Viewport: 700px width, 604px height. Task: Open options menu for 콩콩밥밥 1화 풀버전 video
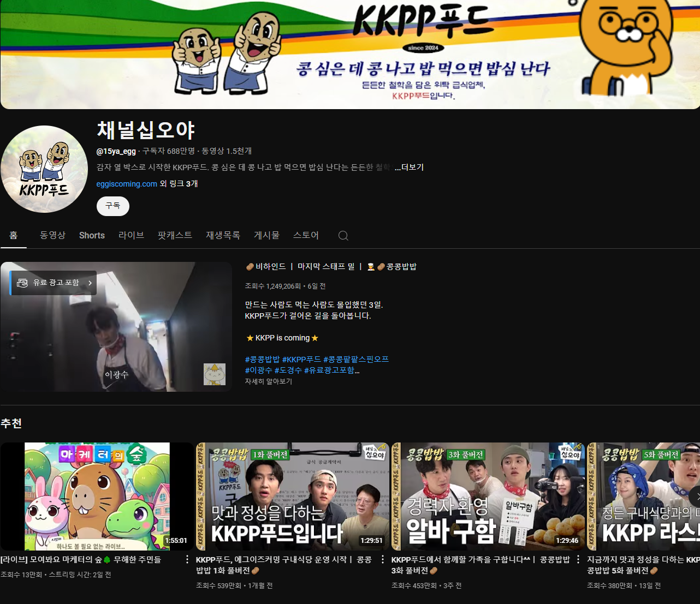(x=383, y=560)
